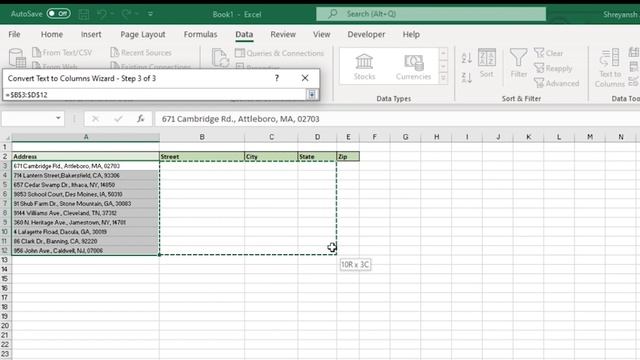Open the Help tab
Screen dimensions: 640x360
411,34
